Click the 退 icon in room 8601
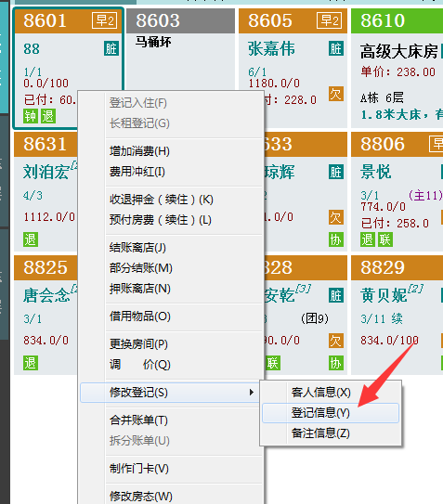The width and height of the screenshot is (443, 504). click(x=48, y=116)
